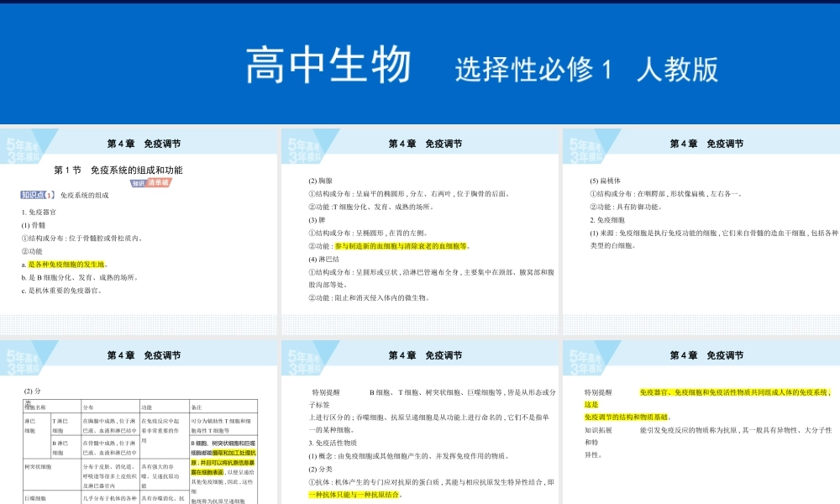
Task: Click the 选择性必修1 人教版 subtitle
Action: click(586, 70)
